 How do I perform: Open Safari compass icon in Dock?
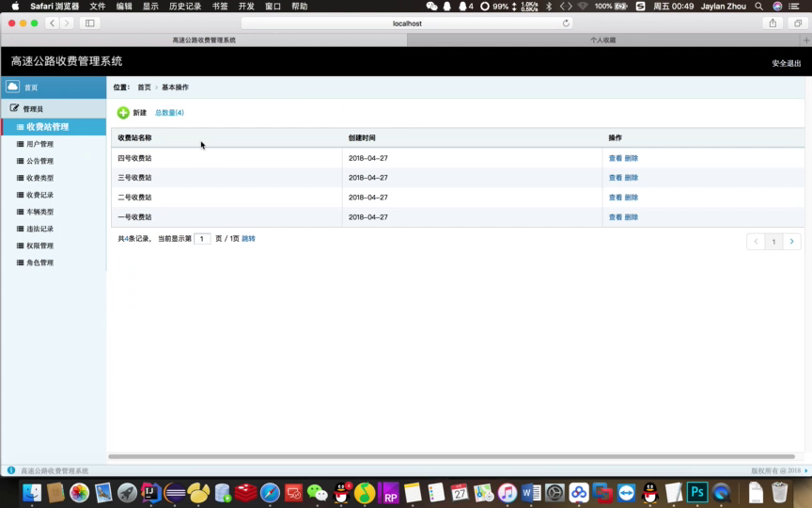(270, 493)
